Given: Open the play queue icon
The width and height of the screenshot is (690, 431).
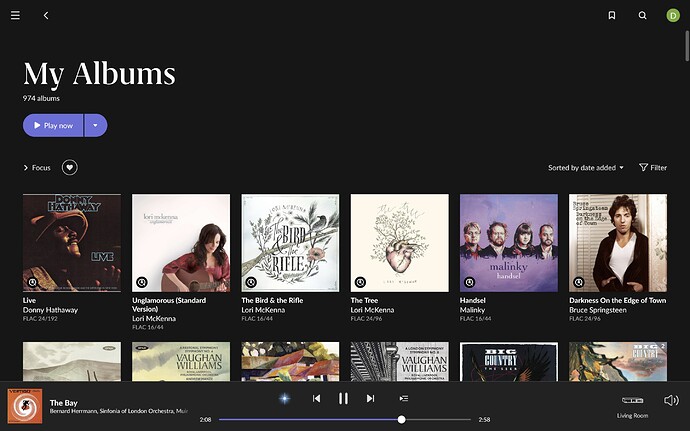Looking at the screenshot, I should tap(404, 398).
